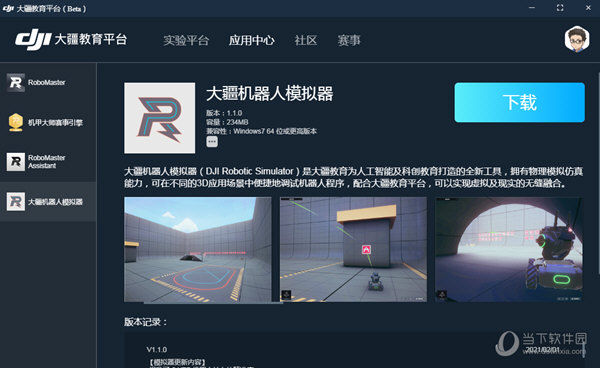Open the 赛事 tab
600x368 pixels.
(349, 40)
